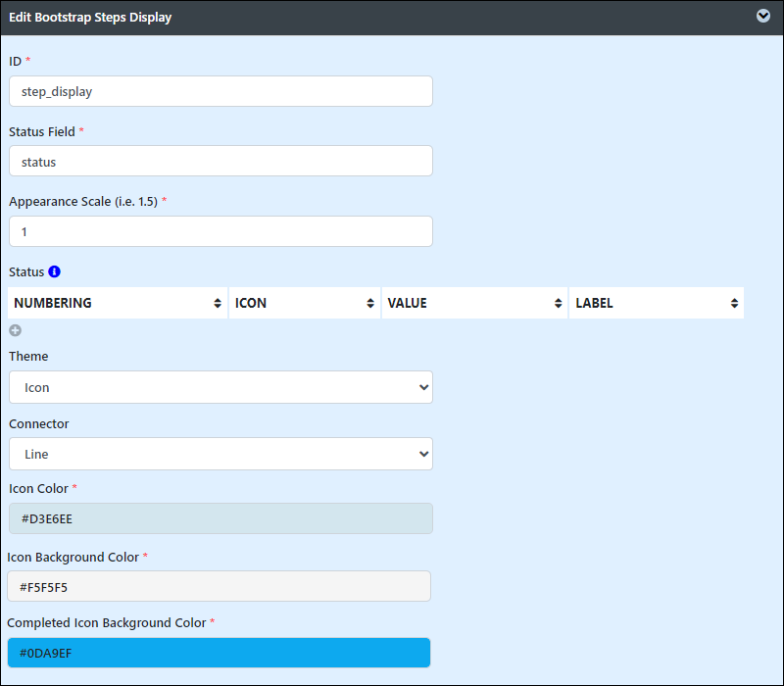Click the Connector label text

(39, 423)
